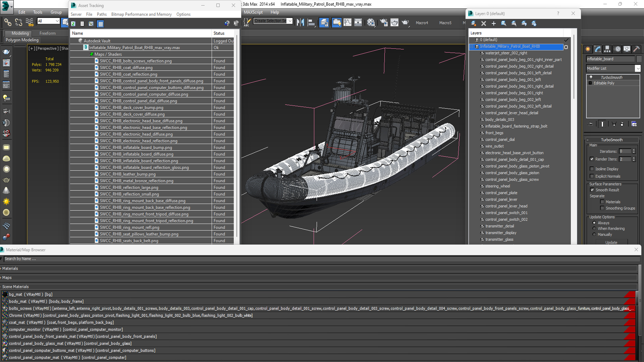The width and height of the screenshot is (644, 362).
Task: Select the table view icon in Asset Tracking
Action: pyautogui.click(x=100, y=24)
